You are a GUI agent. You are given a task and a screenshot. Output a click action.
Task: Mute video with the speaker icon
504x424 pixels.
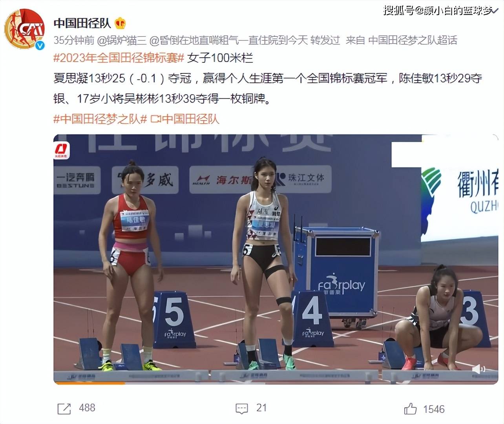pos(479,369)
